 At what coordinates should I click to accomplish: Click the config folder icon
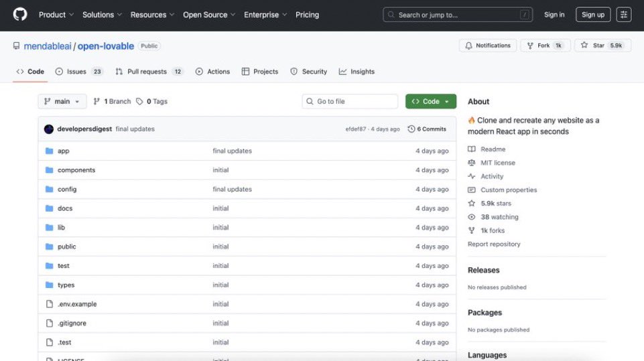(x=50, y=190)
